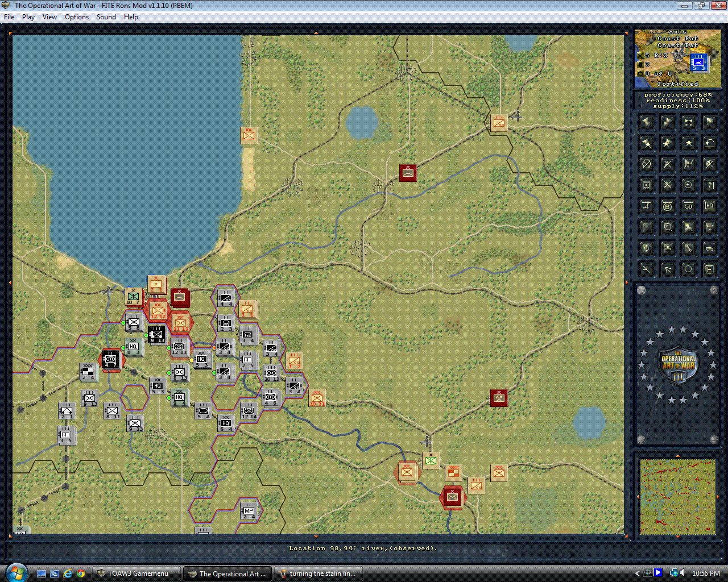Open the Play menu

pyautogui.click(x=28, y=17)
